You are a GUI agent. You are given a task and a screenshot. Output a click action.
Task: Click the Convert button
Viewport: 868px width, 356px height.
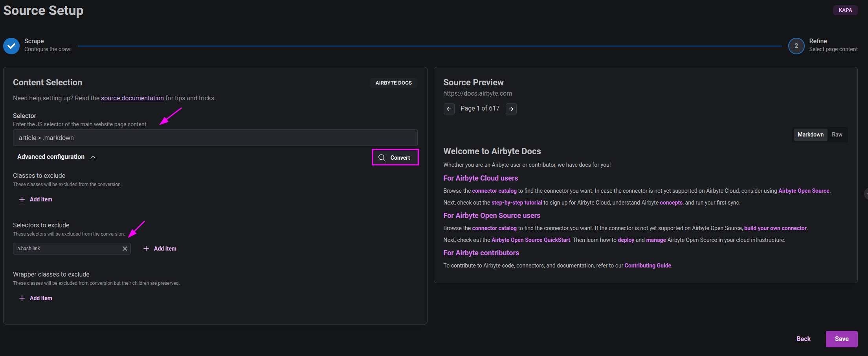(395, 157)
